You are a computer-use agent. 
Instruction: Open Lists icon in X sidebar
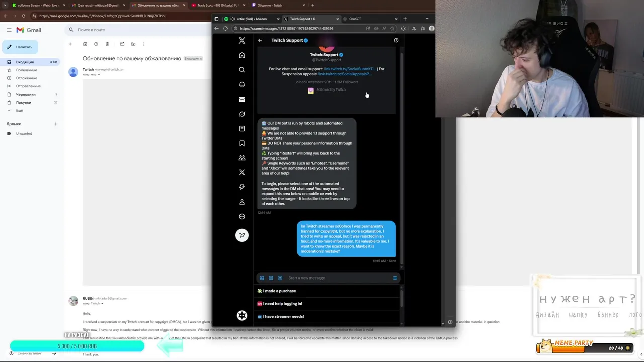click(x=242, y=129)
